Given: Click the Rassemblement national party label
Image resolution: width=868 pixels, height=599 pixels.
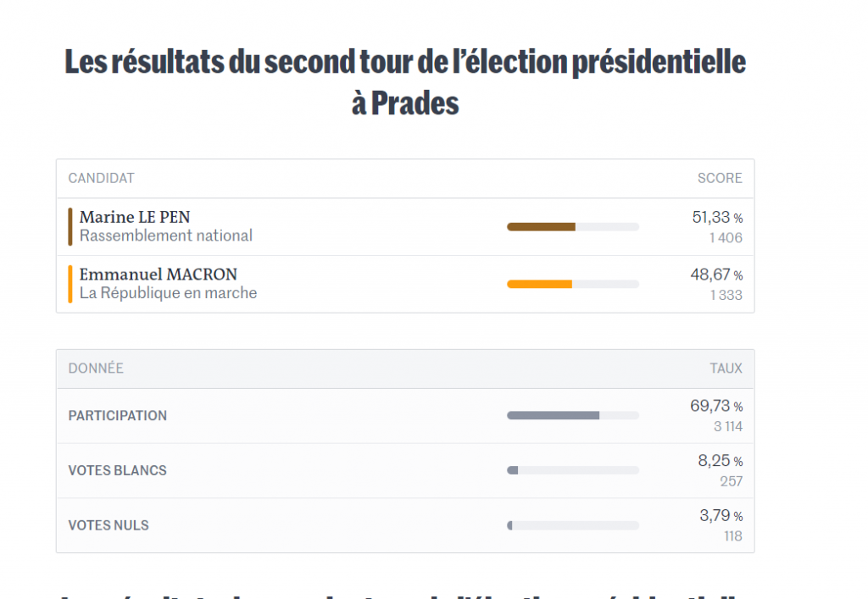Looking at the screenshot, I should [x=166, y=236].
